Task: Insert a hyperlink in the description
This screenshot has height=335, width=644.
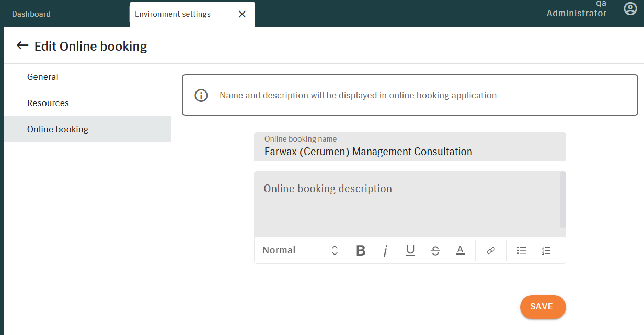Action: pos(490,251)
